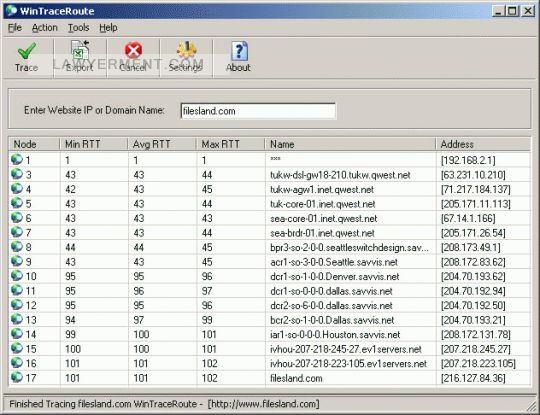Viewport: 540px width, 415px height.
Task: Select sea-core-01.inet.qwest.net name cell
Action: coord(324,218)
